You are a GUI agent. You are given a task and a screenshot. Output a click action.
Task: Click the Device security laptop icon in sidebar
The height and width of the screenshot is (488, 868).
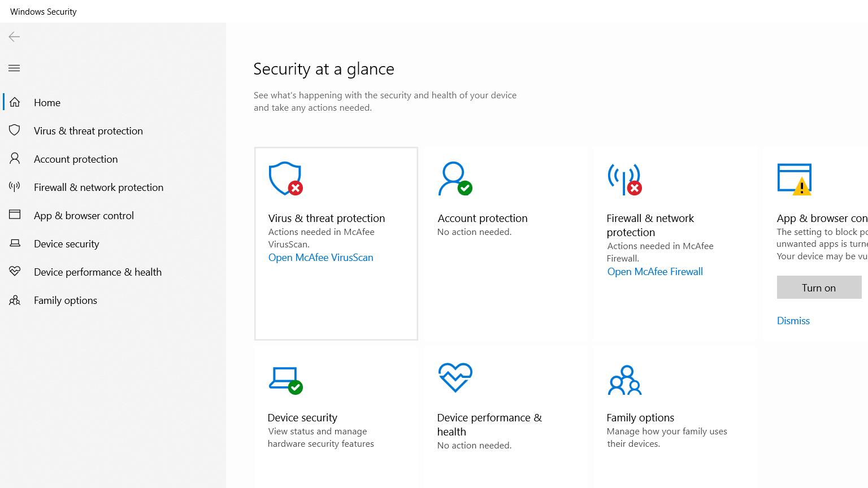tap(15, 243)
